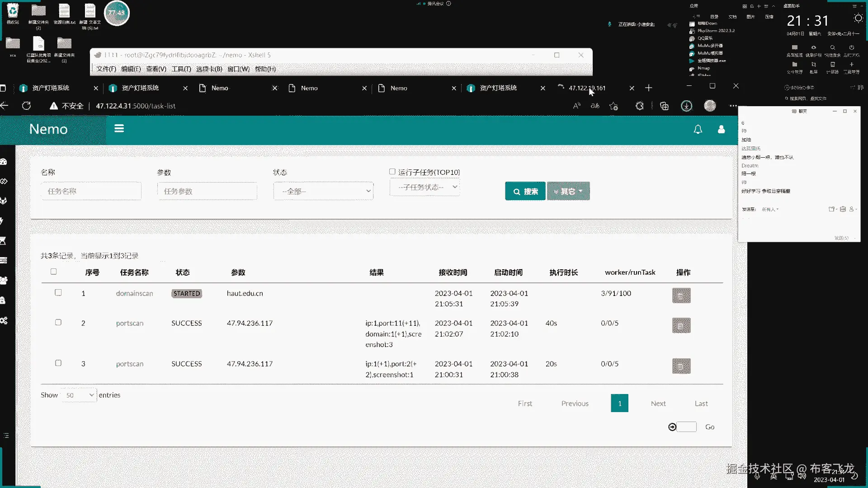The width and height of the screenshot is (868, 488).
Task: Add page to favorites star icon
Action: point(613,106)
